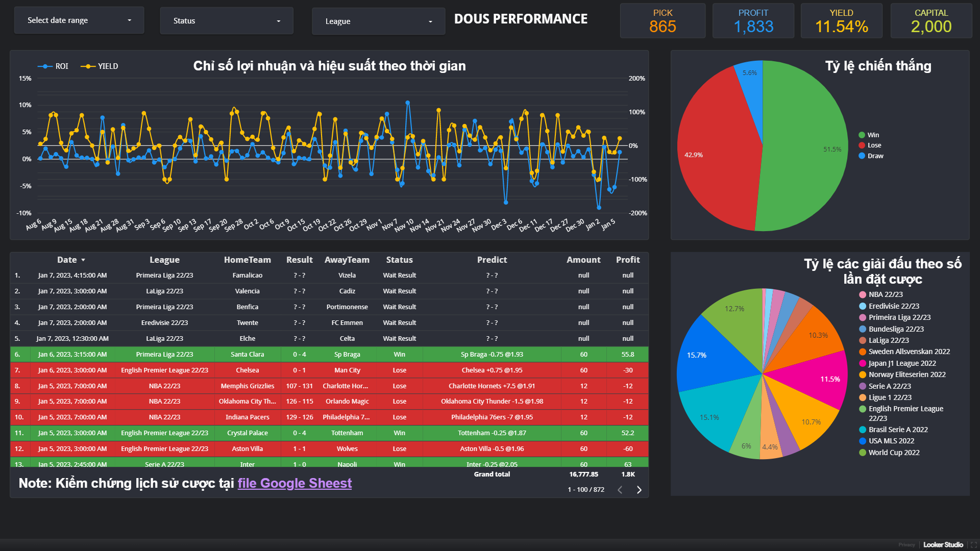This screenshot has width=980, height=551.
Task: Click the Date column sort arrow
Action: [x=83, y=260]
